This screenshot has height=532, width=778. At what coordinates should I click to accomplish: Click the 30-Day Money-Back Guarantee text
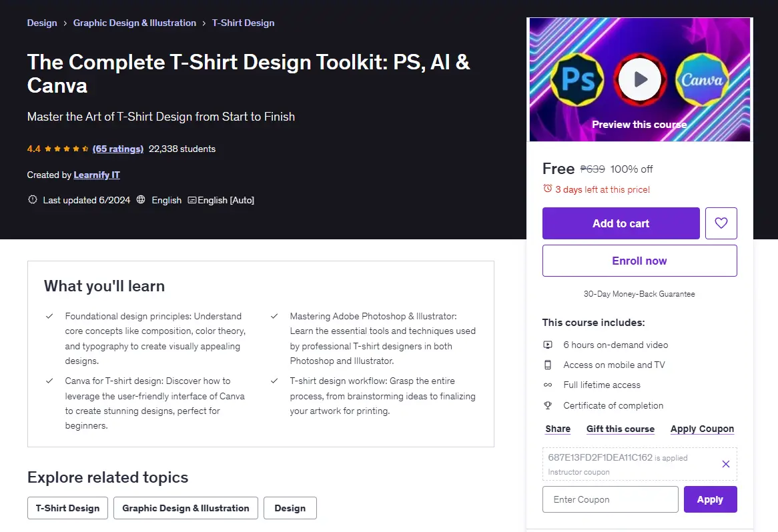pyautogui.click(x=639, y=294)
